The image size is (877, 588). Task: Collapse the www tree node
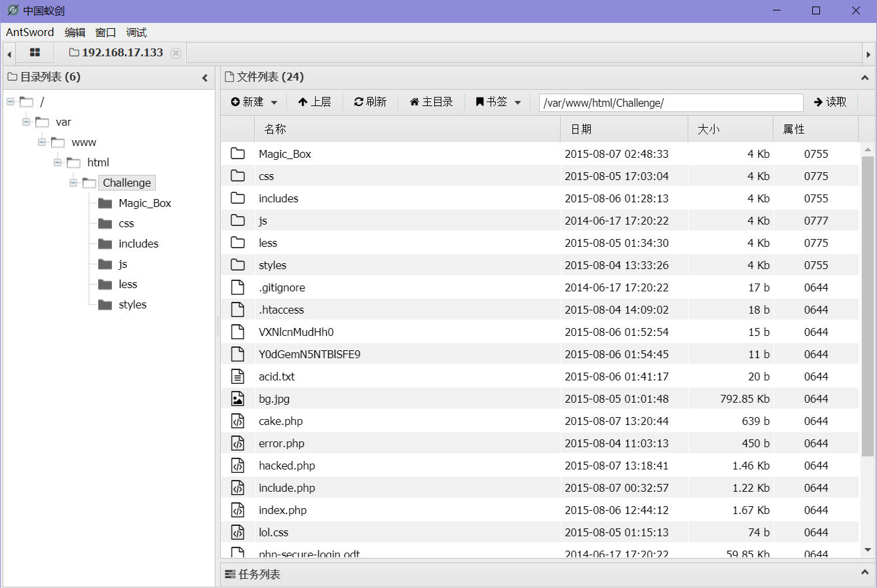pos(42,142)
